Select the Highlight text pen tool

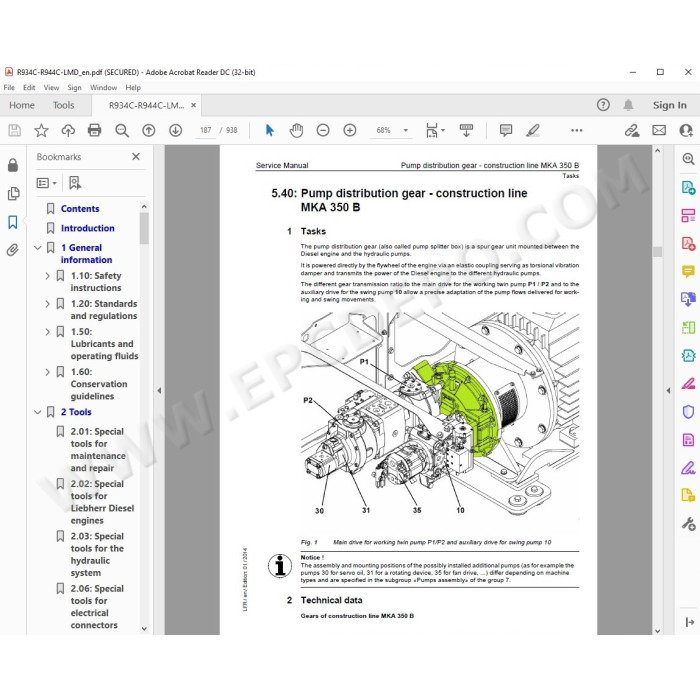[533, 130]
